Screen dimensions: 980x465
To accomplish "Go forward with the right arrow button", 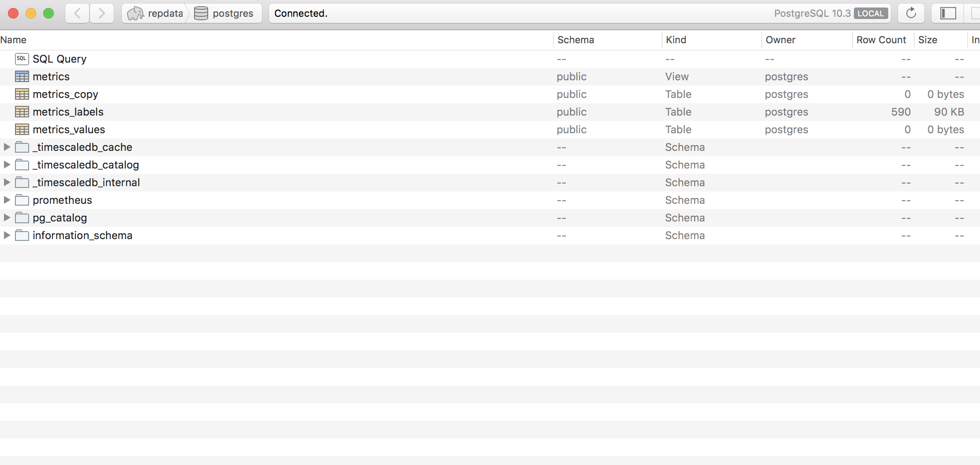I will tap(102, 13).
